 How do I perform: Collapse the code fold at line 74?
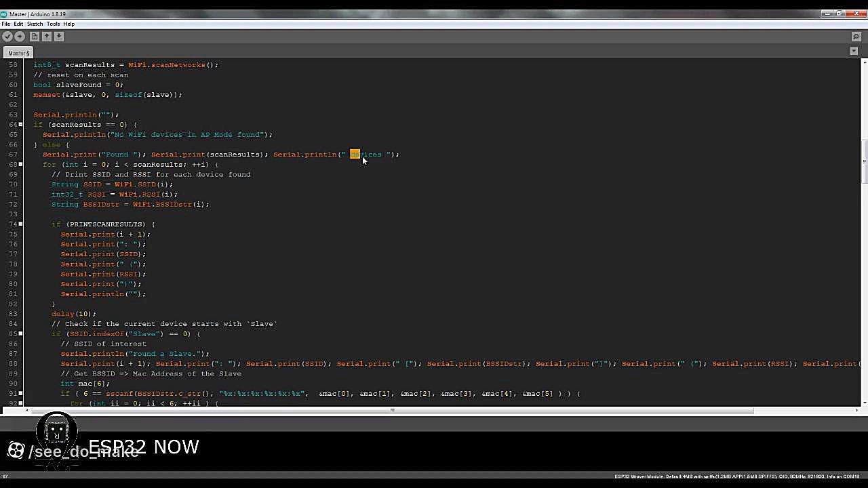click(20, 224)
